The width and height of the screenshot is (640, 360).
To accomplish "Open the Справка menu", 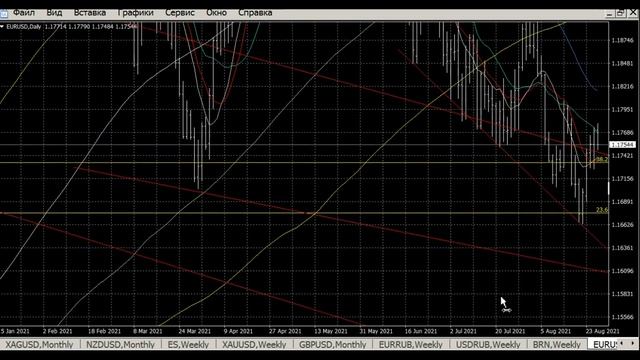I will (255, 13).
